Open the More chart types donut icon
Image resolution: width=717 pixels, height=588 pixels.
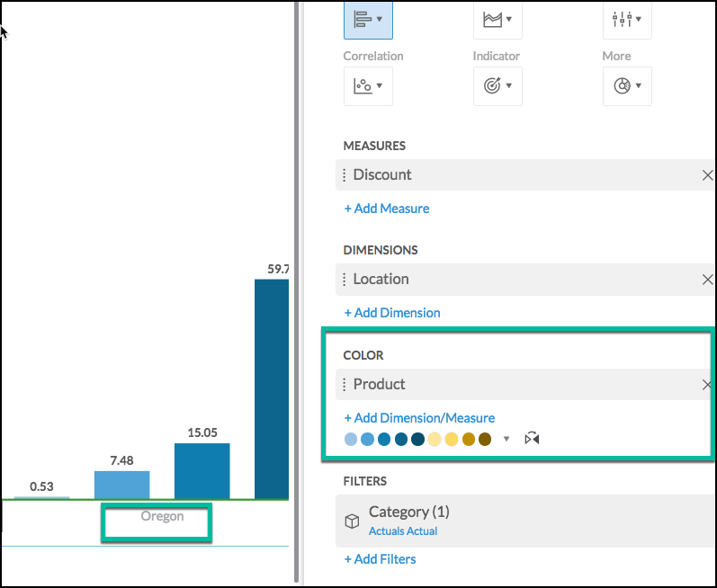pos(622,85)
